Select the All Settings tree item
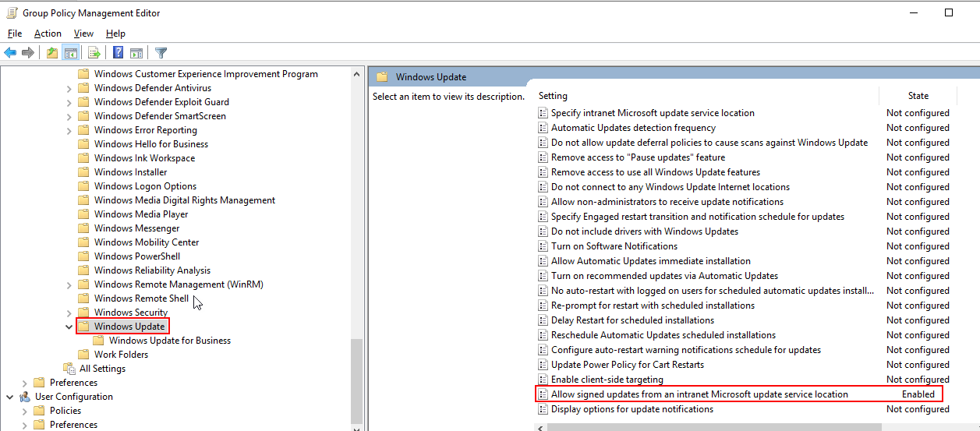 coord(102,369)
